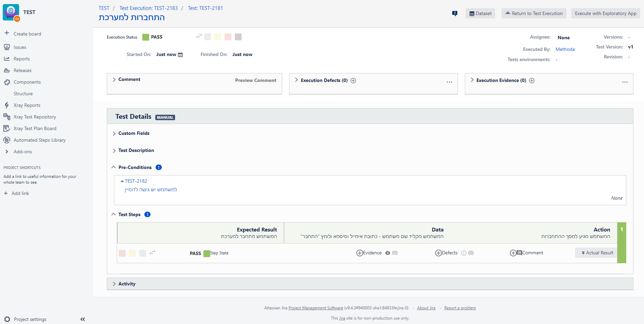
Task: Click the green PASS execution status swatch
Action: click(x=146, y=37)
